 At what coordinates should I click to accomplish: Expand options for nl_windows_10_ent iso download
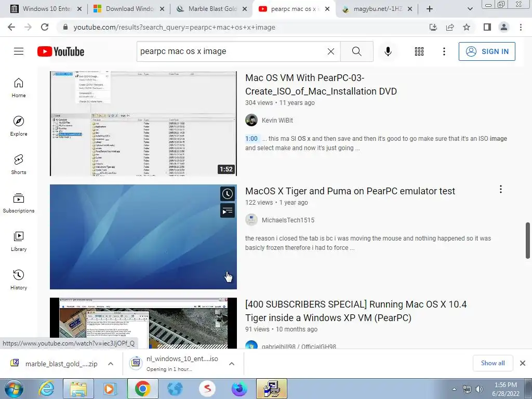point(232,364)
